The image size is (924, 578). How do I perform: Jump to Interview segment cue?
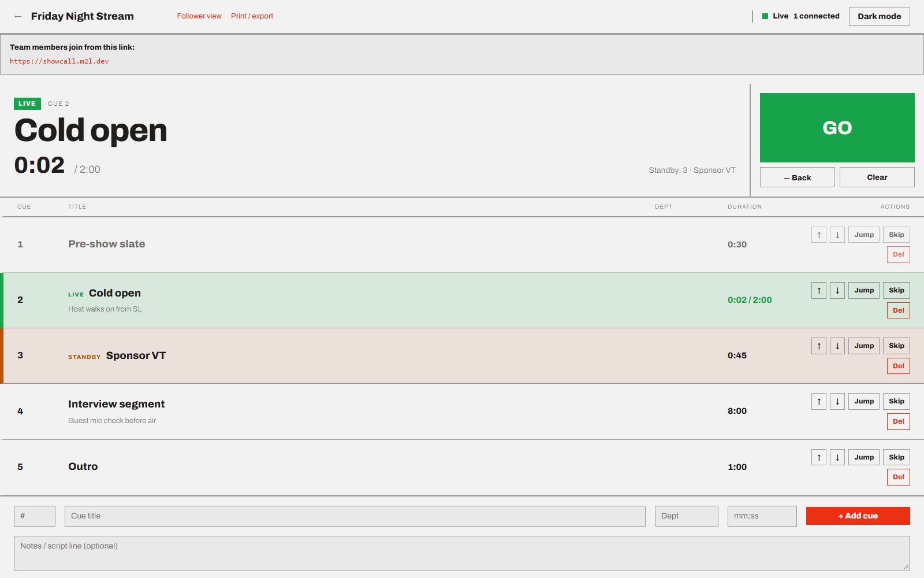click(864, 401)
